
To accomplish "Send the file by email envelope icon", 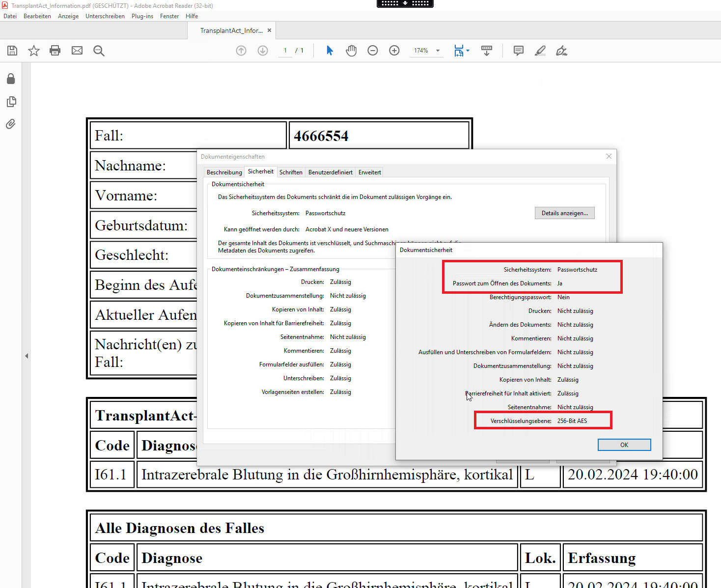I will pos(77,51).
